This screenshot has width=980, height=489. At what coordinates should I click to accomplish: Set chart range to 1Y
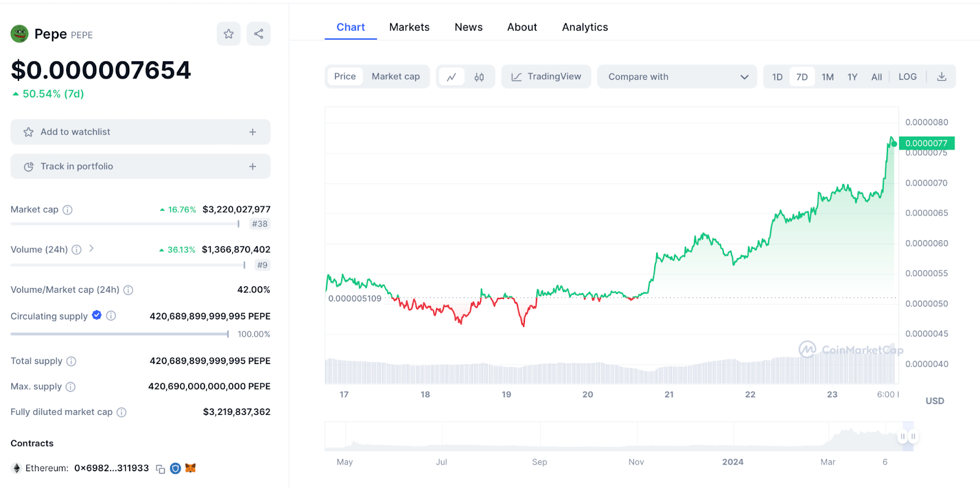[852, 77]
